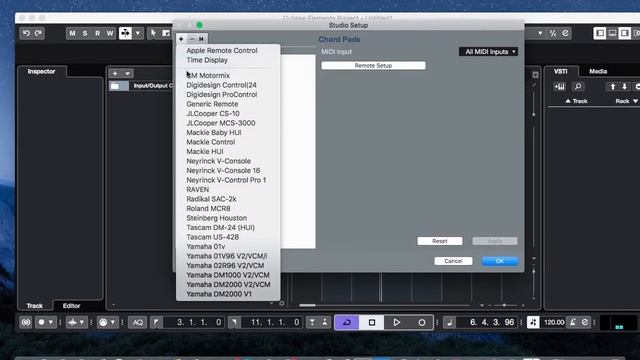Click the go-to-right-locator icon in transport
This screenshot has width=640, height=360.
(x=234, y=322)
